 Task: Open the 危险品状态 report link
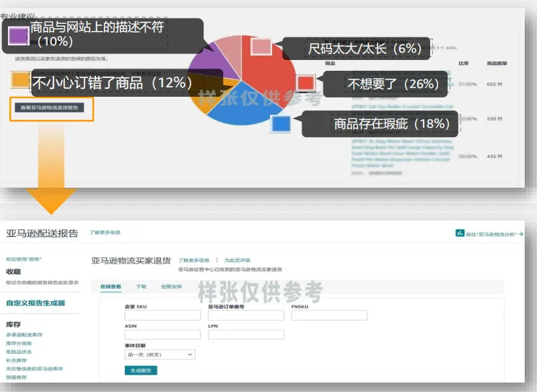pos(19,352)
